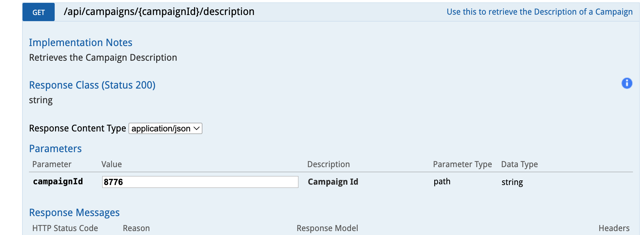Click the "Retrieves the Campaign Description" text
This screenshot has width=644, height=235.
(103, 57)
